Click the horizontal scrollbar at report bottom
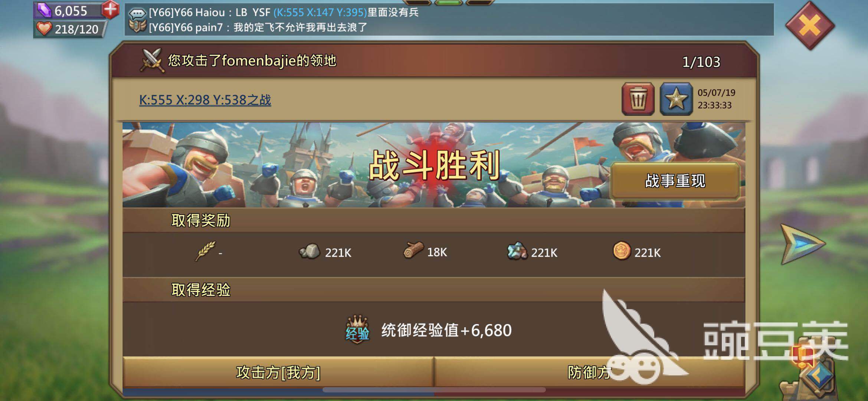The height and width of the screenshot is (401, 868). tap(434, 390)
